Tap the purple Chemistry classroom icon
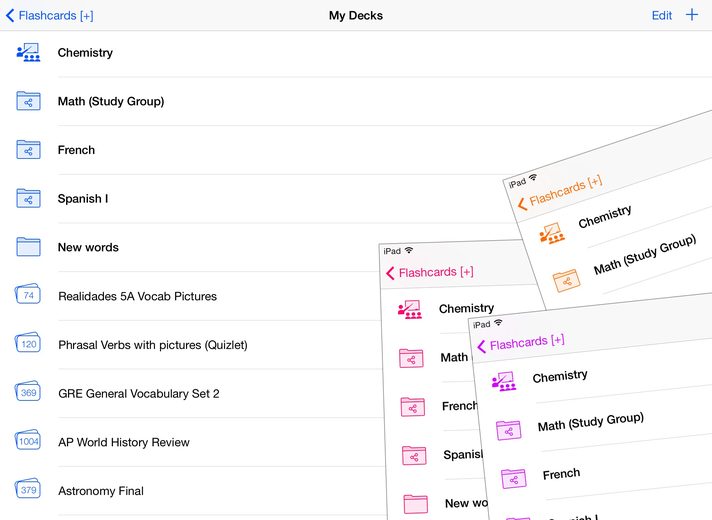The height and width of the screenshot is (520, 712). pos(504,381)
